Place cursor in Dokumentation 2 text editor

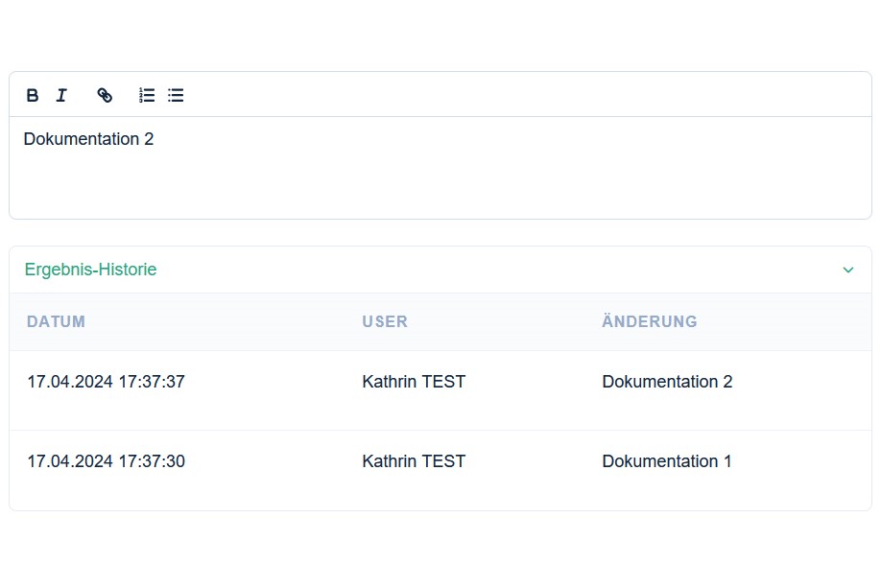click(x=89, y=139)
